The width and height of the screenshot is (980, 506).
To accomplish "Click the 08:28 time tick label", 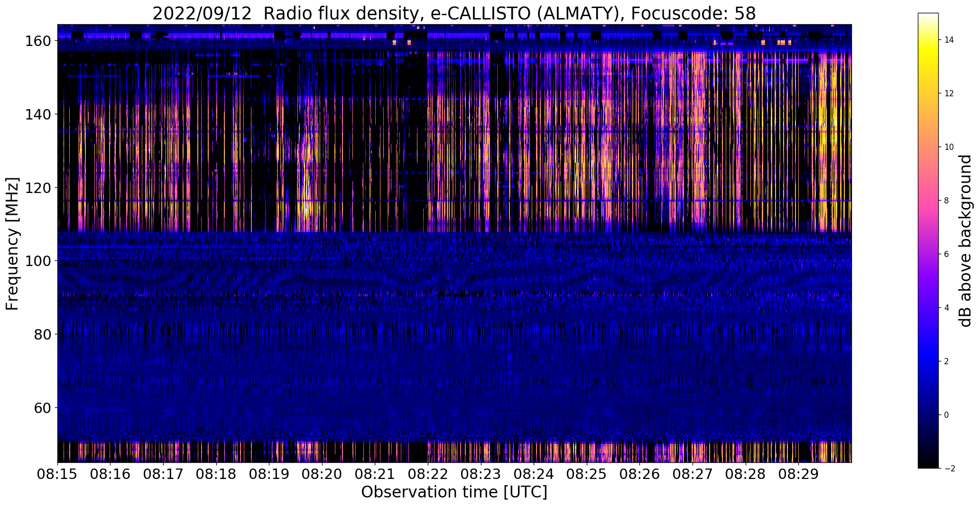I will point(745,474).
